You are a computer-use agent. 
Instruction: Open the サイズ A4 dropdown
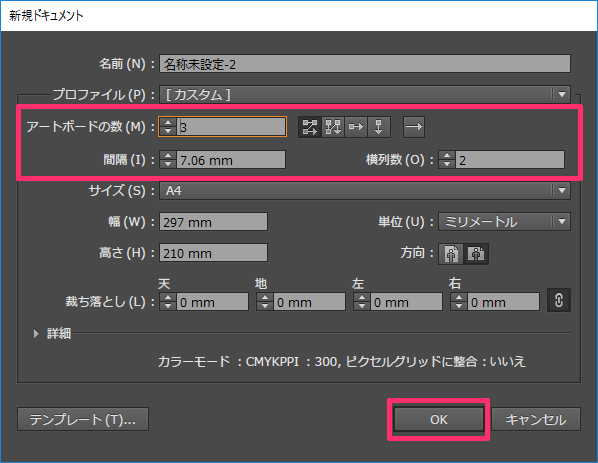click(365, 190)
